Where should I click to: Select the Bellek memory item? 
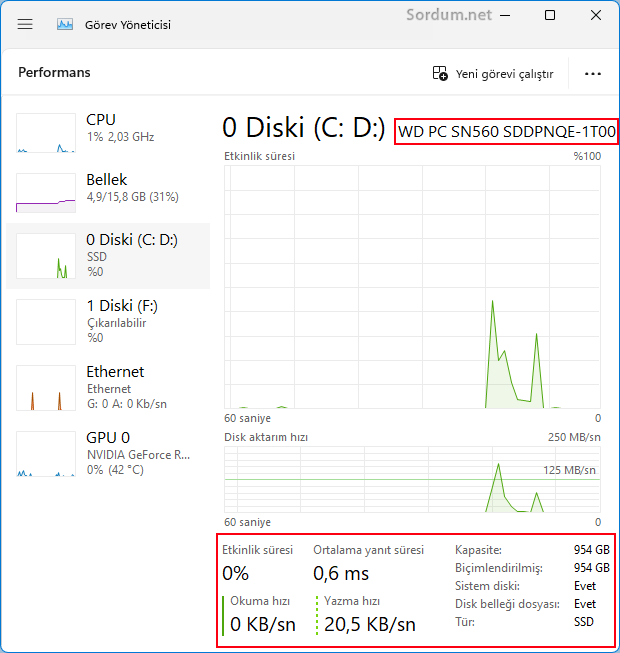(108, 193)
